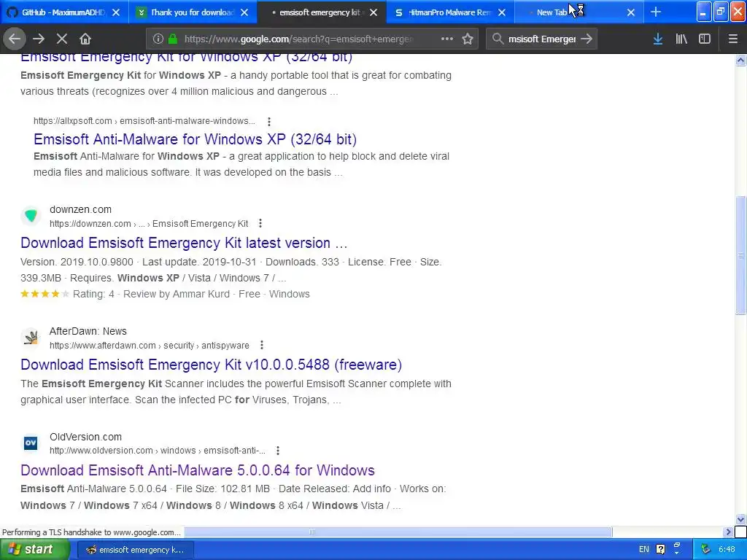Close the New Tab tab

point(631,12)
